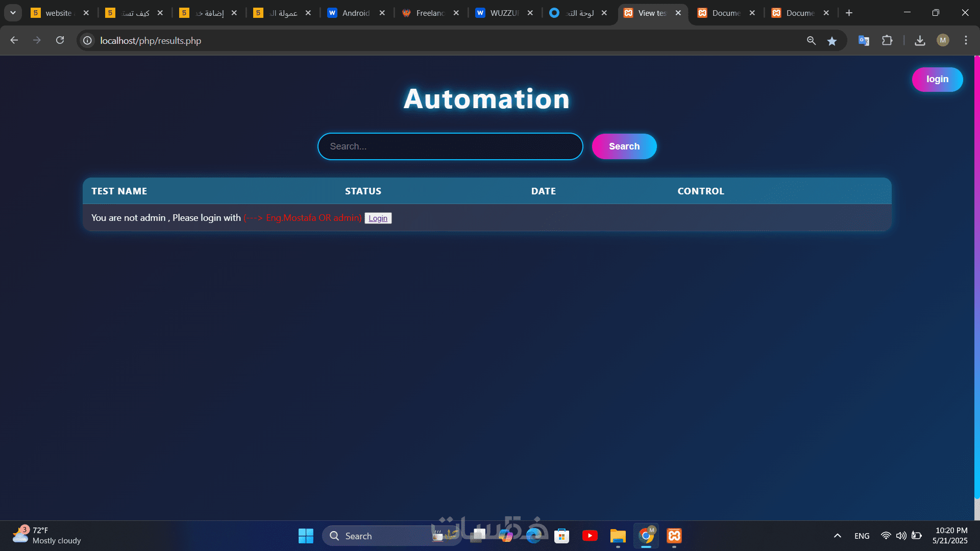
Task: Open XAMPP icon in taskbar
Action: (674, 536)
